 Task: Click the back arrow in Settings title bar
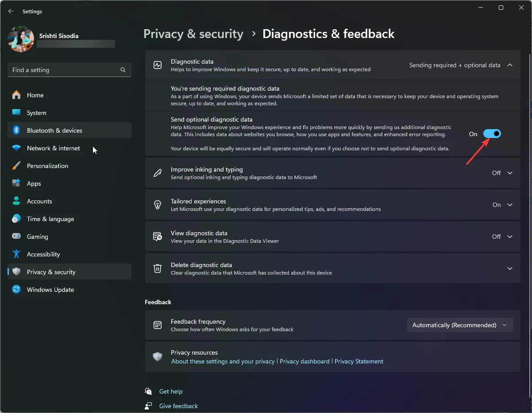[x=11, y=11]
